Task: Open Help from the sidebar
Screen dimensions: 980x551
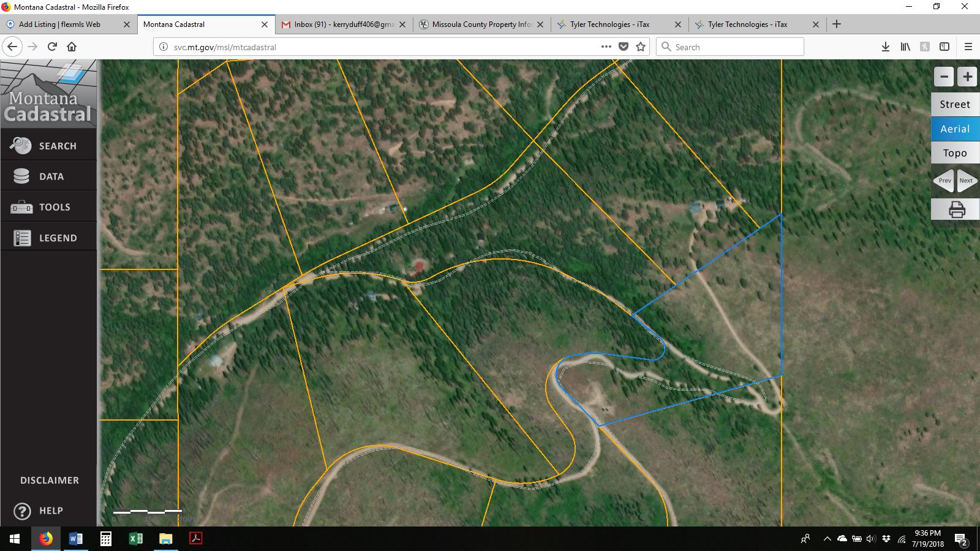Action: click(x=39, y=511)
